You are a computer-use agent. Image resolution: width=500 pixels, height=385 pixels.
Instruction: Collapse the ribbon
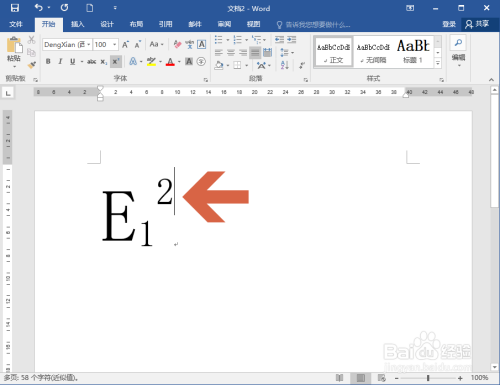tap(491, 79)
